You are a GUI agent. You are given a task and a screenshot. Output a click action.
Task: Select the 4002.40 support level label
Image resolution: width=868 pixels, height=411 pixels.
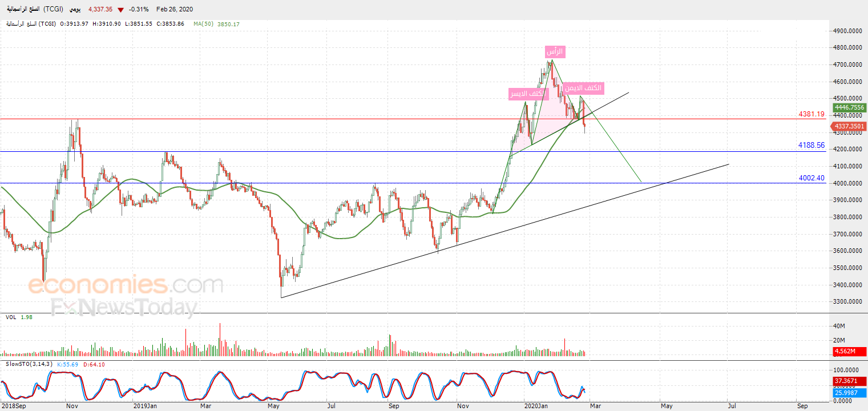tap(812, 178)
